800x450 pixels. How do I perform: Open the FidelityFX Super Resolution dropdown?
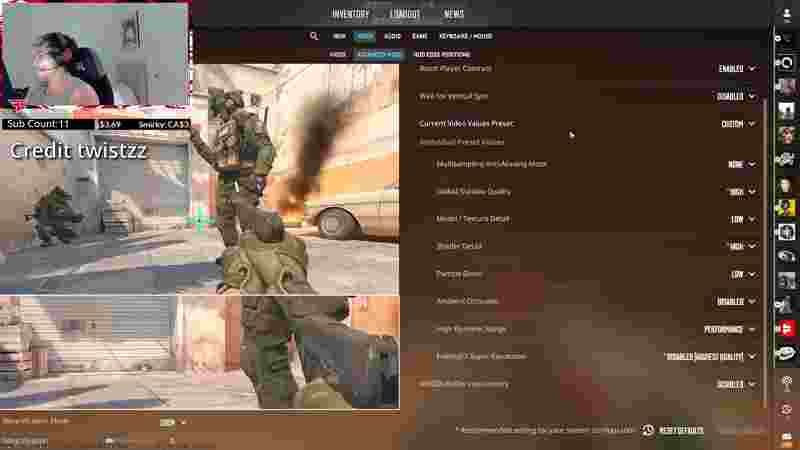710,357
